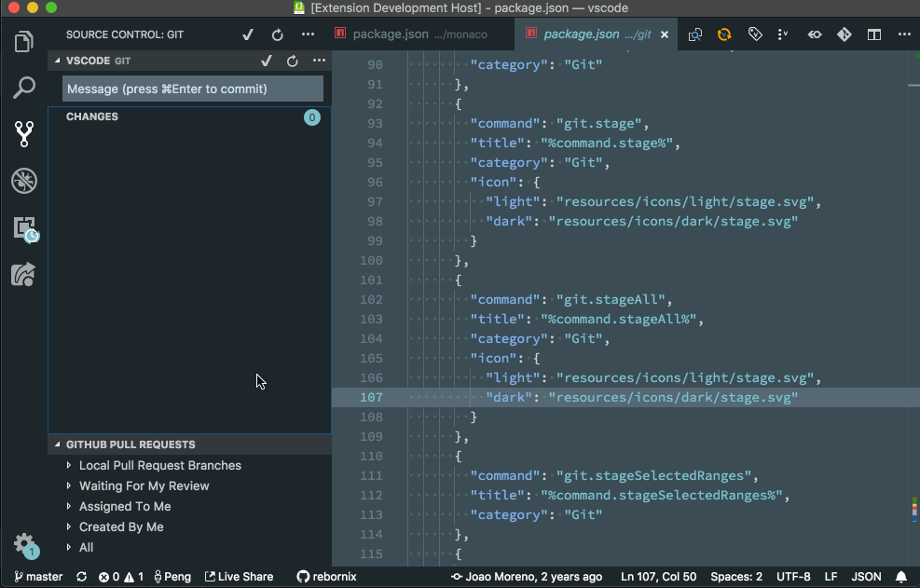Open the Explorer view in activity bar
920x588 pixels.
[x=24, y=41]
